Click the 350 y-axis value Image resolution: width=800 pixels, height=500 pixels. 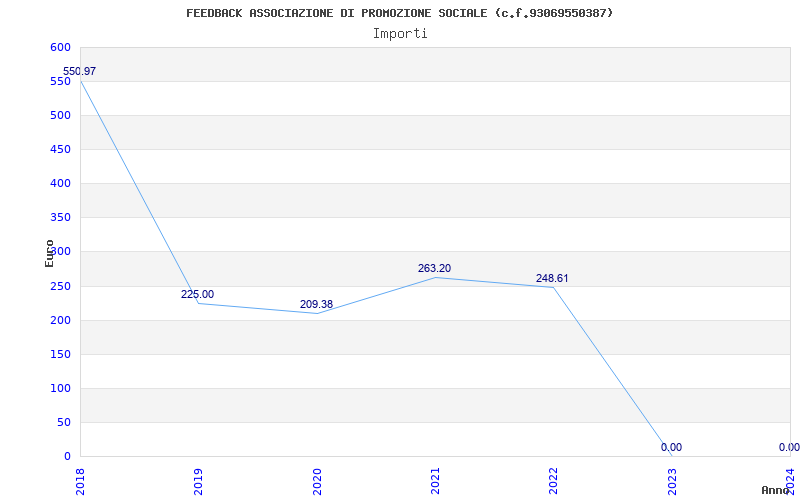tap(60, 218)
